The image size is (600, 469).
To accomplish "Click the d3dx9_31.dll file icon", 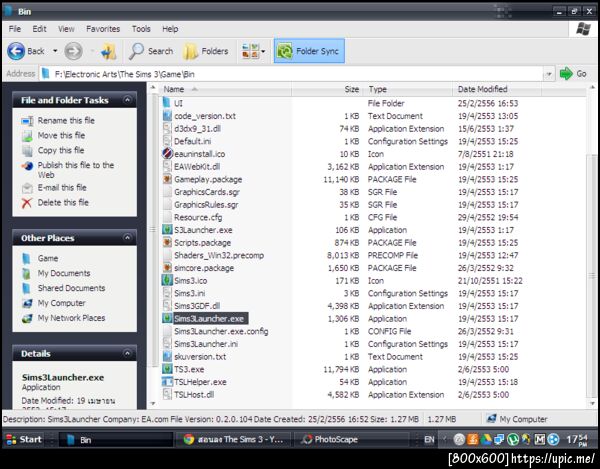I will tap(167, 129).
